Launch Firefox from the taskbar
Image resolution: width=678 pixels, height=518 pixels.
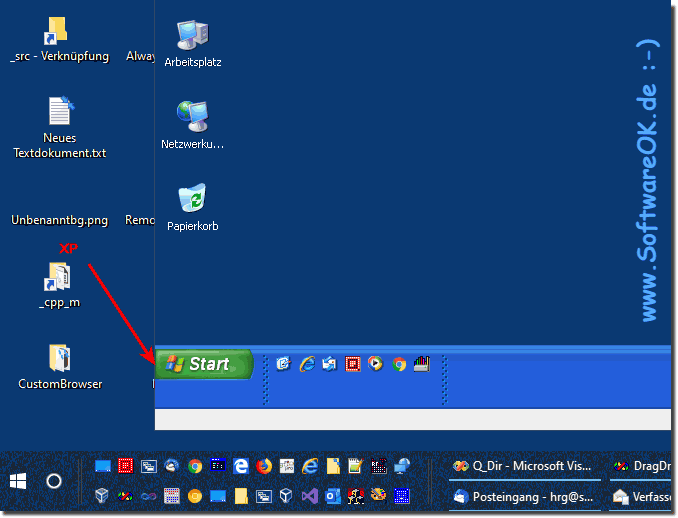click(264, 466)
